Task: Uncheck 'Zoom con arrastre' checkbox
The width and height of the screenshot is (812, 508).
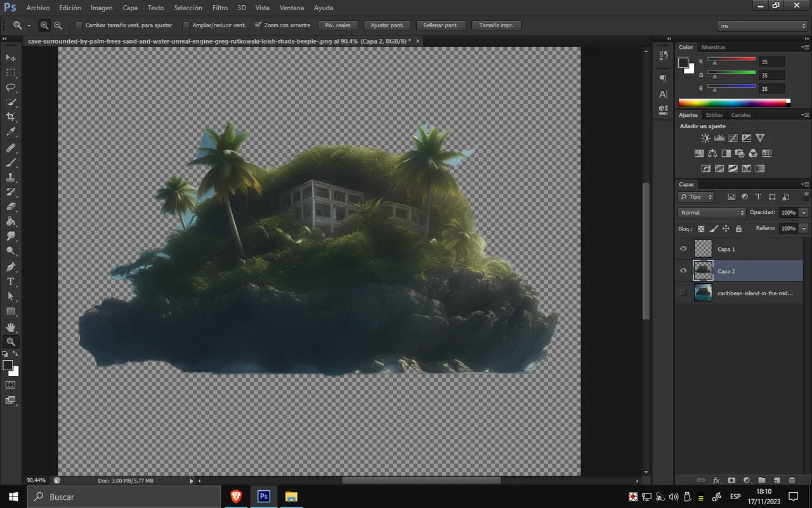Action: pos(258,25)
